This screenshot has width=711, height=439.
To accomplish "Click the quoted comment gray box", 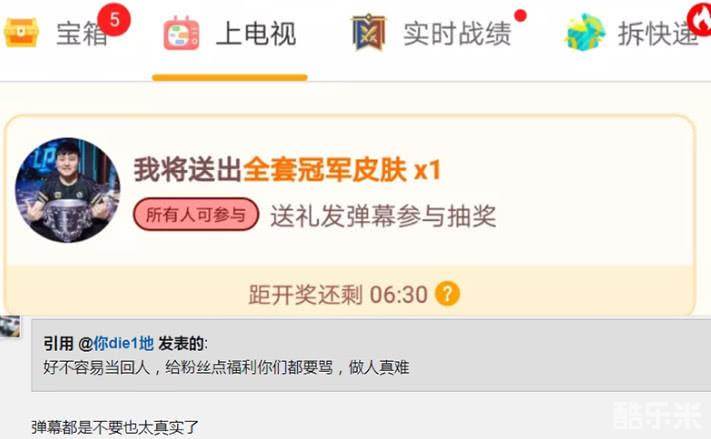I will click(371, 355).
